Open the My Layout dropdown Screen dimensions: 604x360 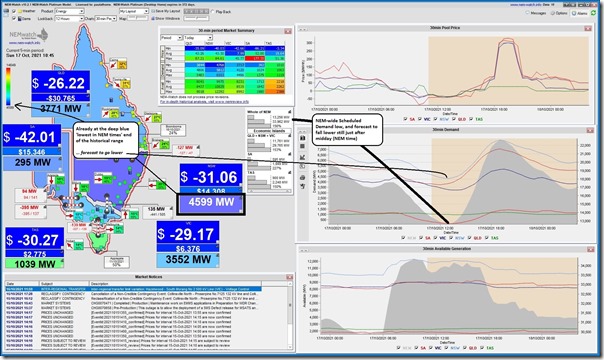pyautogui.click(x=134, y=12)
